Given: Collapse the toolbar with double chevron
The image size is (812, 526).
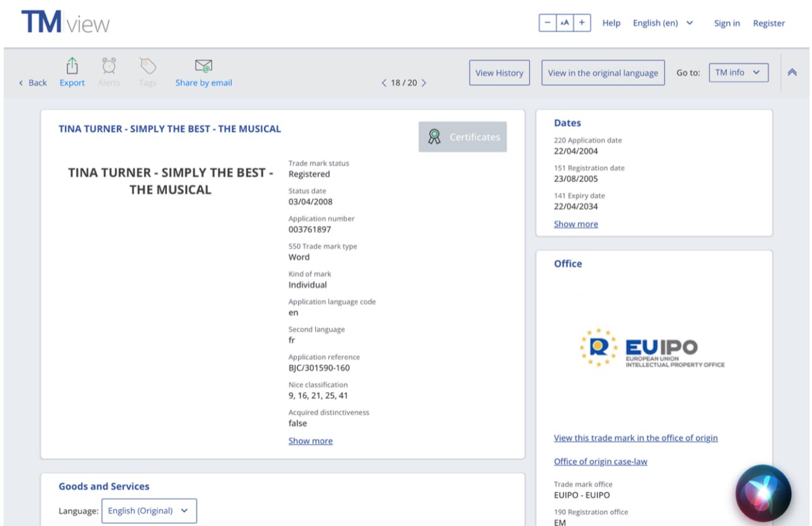Looking at the screenshot, I should 792,72.
